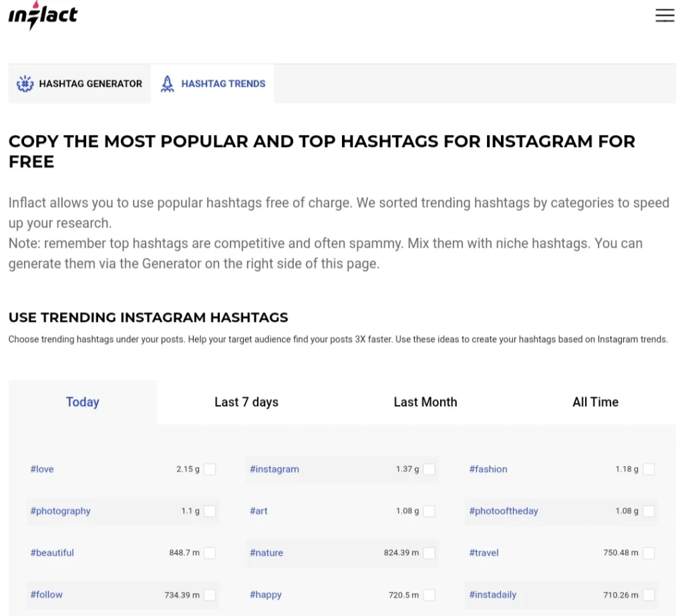684x616 pixels.
Task: Click the 848.7 m count value
Action: (184, 553)
